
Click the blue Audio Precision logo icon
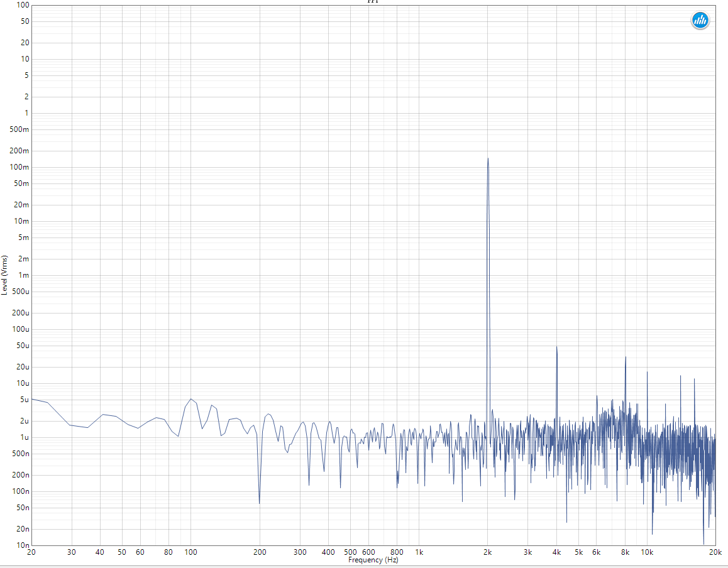tap(700, 20)
